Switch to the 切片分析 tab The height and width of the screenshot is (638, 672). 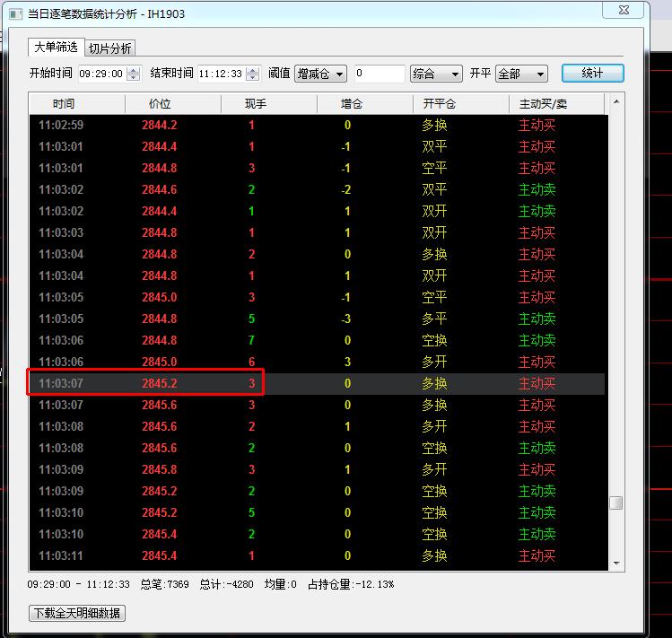(x=110, y=48)
